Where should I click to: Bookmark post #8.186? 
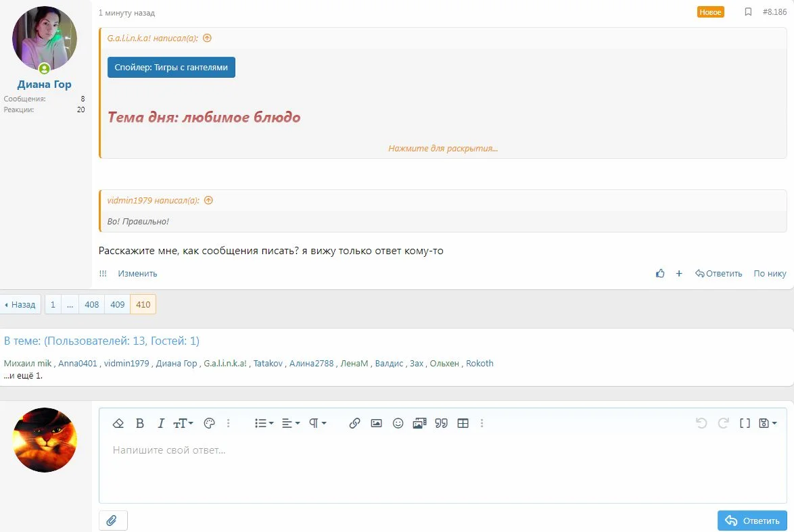(748, 12)
